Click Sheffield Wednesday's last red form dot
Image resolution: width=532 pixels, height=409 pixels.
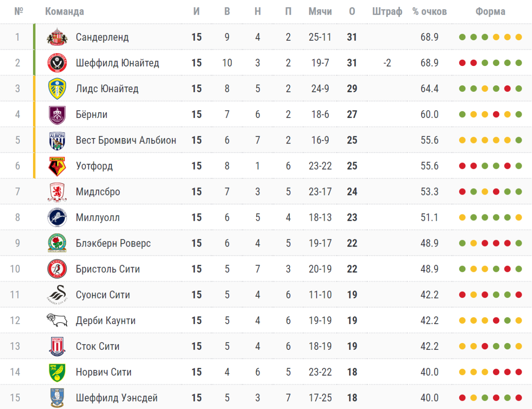pos(519,397)
